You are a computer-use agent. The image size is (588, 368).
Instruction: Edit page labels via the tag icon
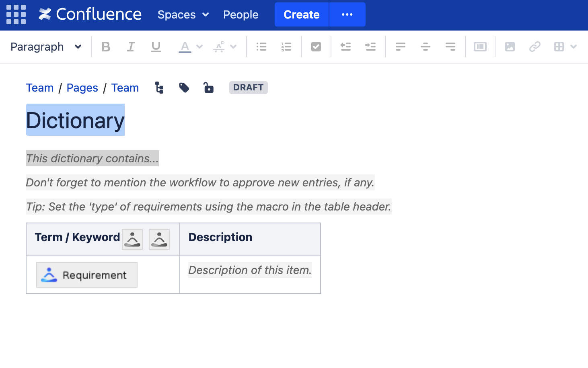tap(184, 88)
